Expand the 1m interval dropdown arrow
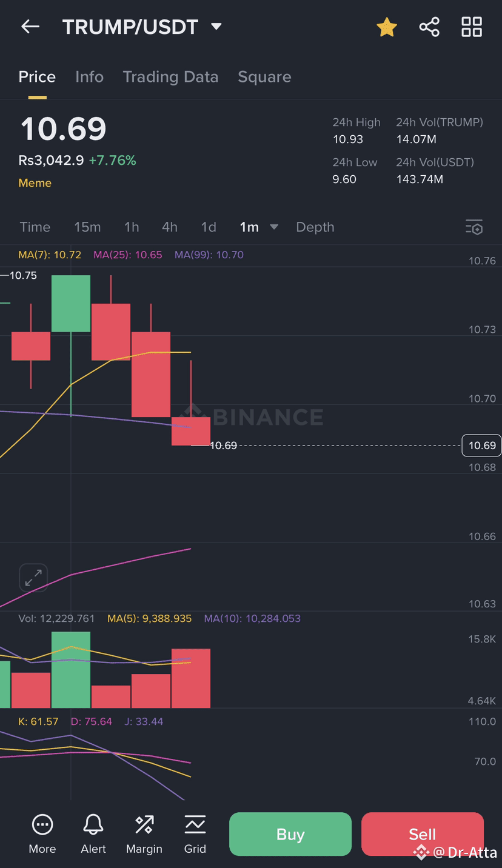The image size is (502, 868). (274, 227)
